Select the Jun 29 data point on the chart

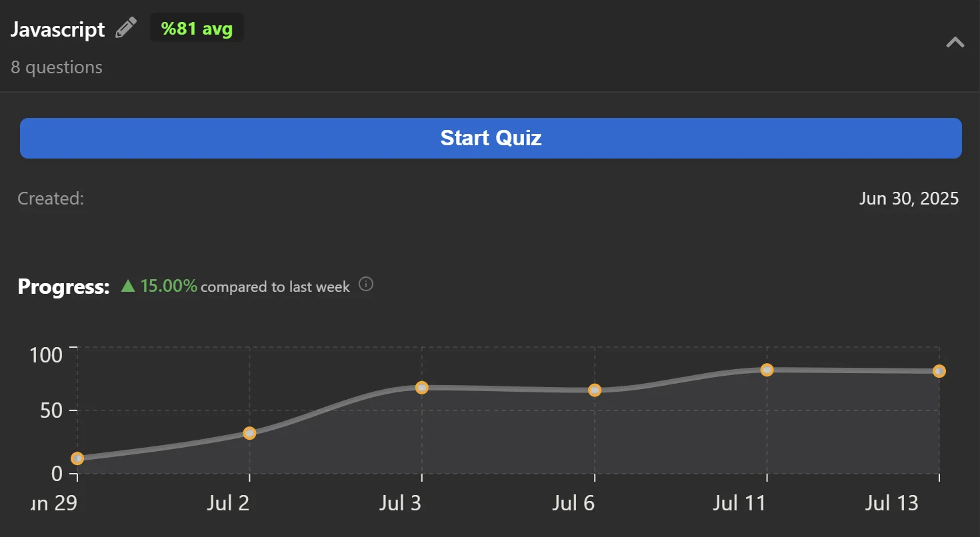(77, 458)
